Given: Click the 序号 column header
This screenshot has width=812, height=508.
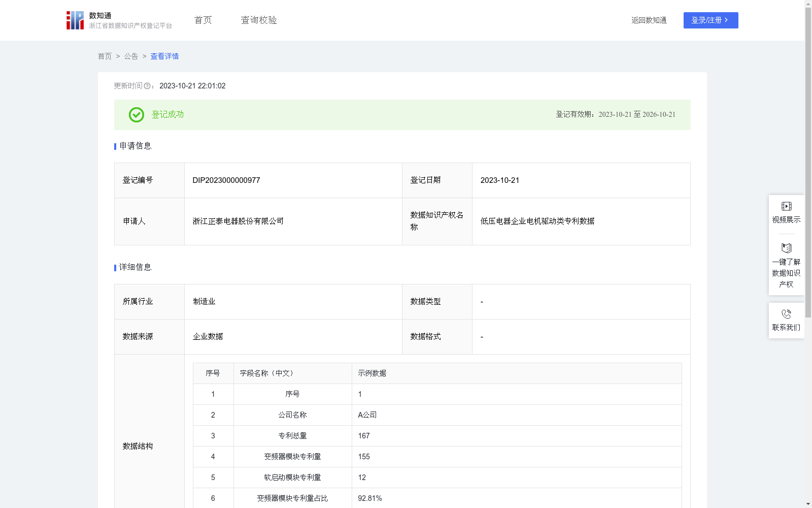Looking at the screenshot, I should [x=213, y=373].
